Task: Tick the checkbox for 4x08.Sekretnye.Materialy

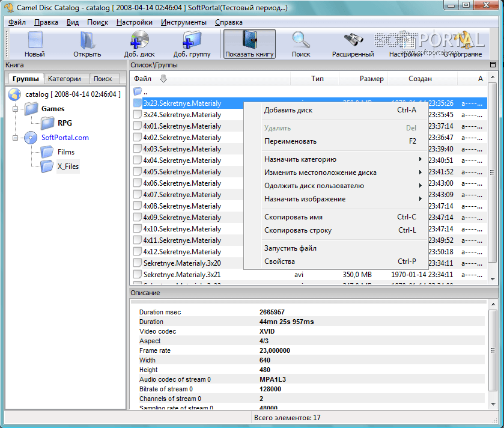Action: [x=138, y=206]
